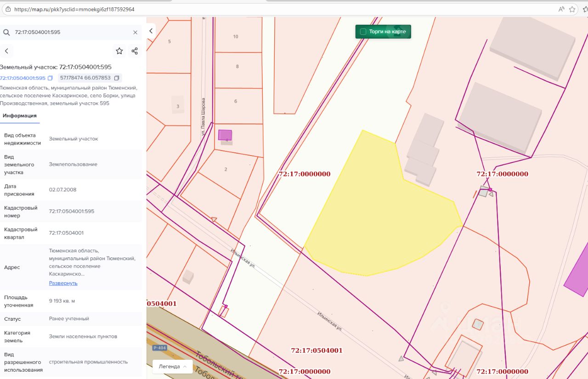The image size is (588, 379).
Task: Open browser read aloud icon
Action: [x=561, y=9]
